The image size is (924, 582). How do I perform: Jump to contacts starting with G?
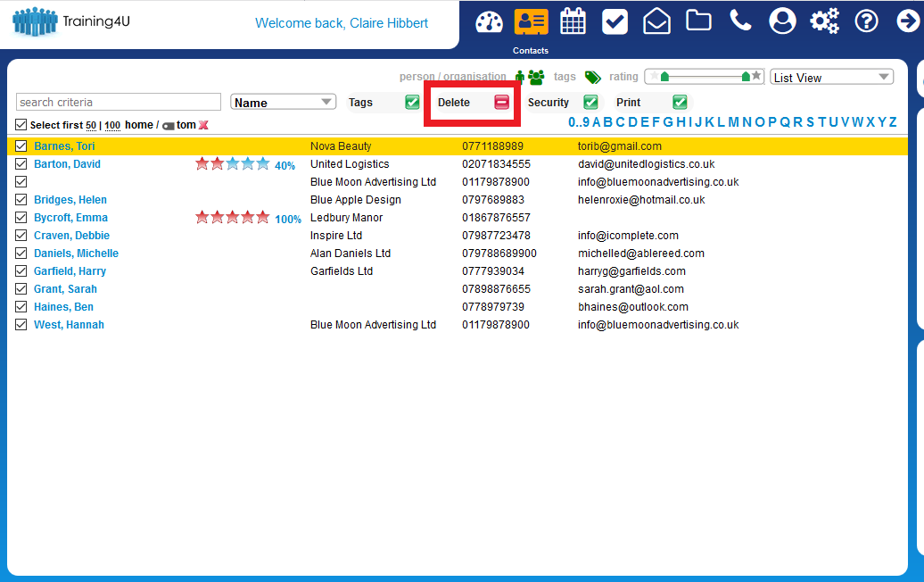click(668, 122)
